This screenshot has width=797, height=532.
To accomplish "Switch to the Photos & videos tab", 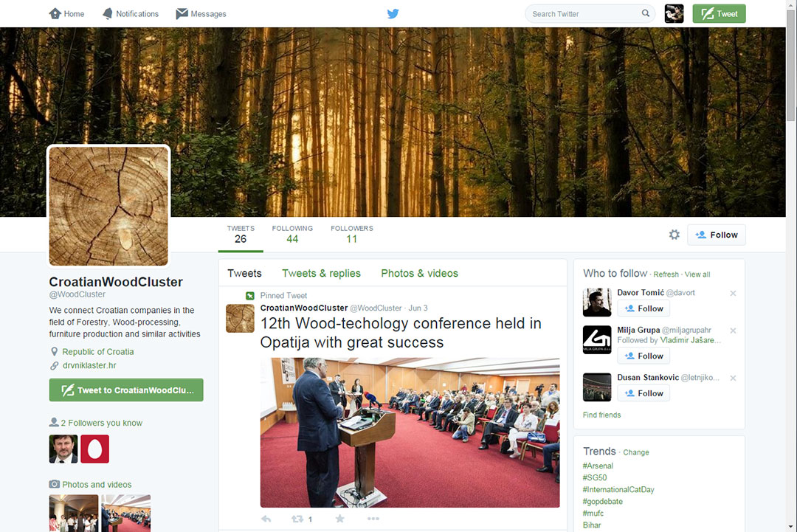I will tap(419, 273).
